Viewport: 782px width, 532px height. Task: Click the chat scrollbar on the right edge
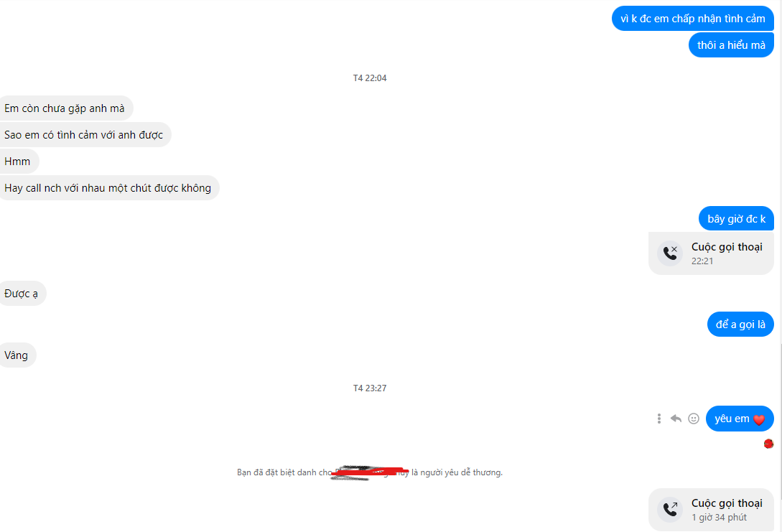(x=780, y=421)
